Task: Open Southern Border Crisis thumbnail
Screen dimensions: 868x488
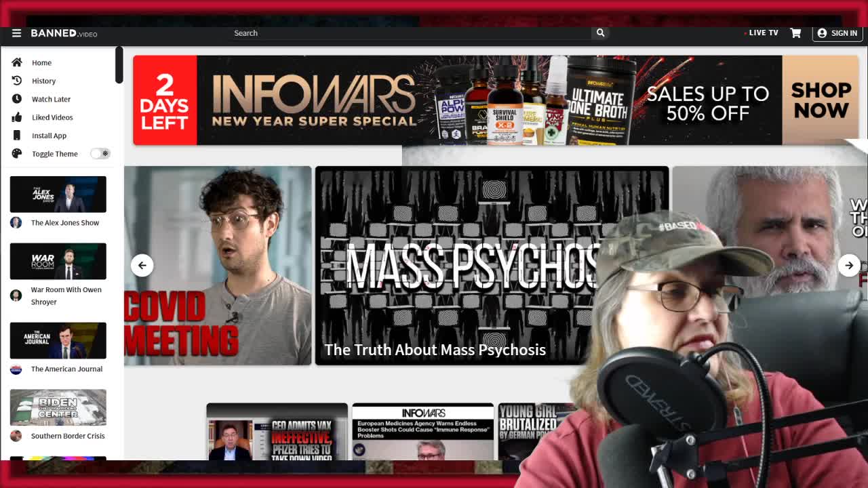Action: click(x=58, y=407)
